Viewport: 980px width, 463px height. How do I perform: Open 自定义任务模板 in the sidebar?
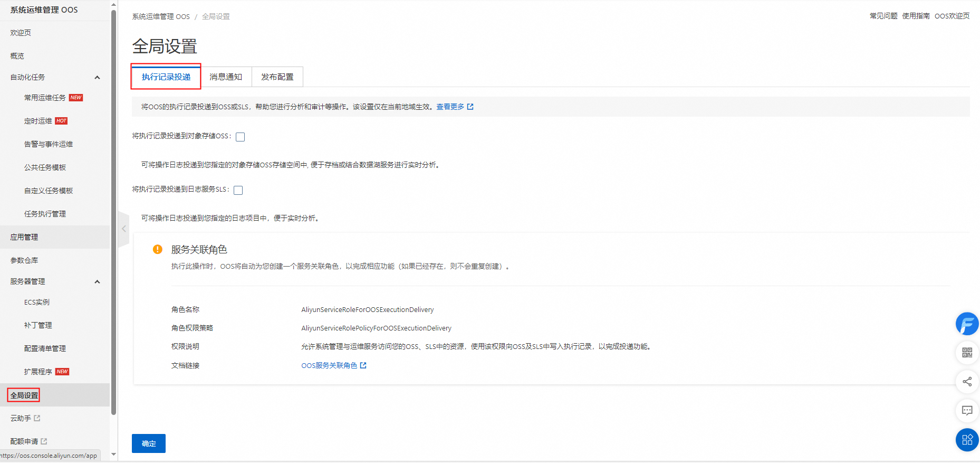pos(49,191)
